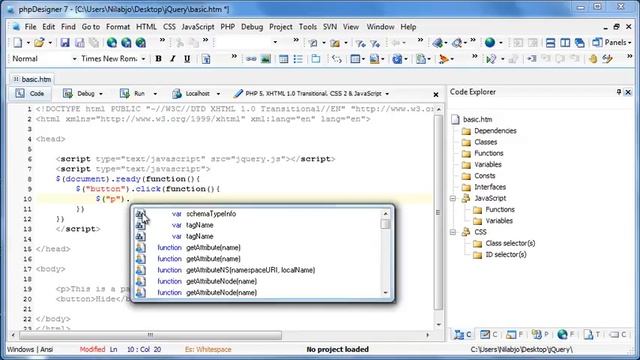Click the autocomplete list scroll-down arrow
This screenshot has width=640, height=360.
386,293
